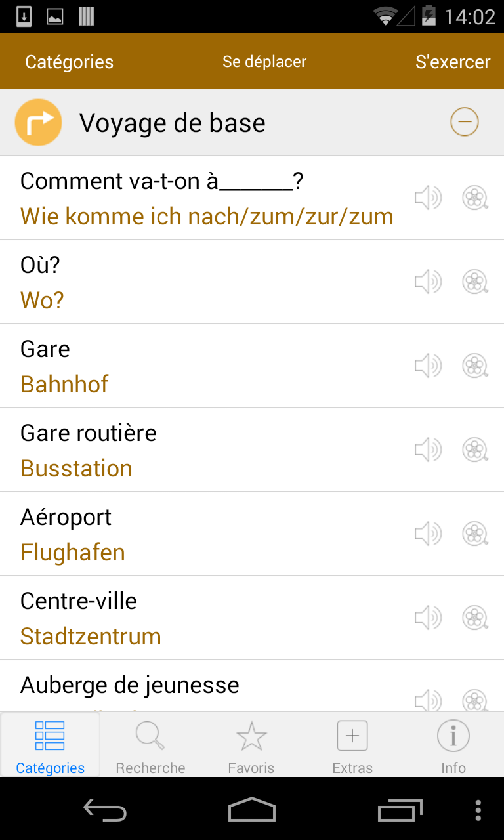Tap S'exercer in the top bar
This screenshot has width=504, height=840.
(x=453, y=62)
